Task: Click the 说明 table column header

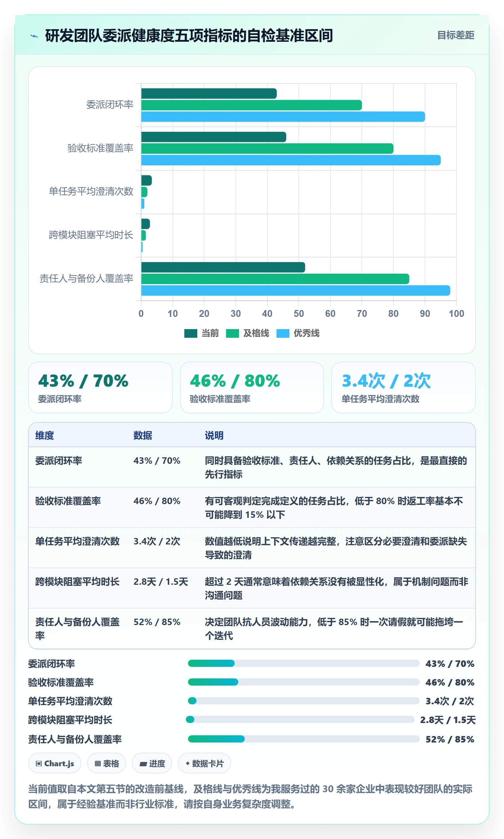Action: pyautogui.click(x=214, y=435)
